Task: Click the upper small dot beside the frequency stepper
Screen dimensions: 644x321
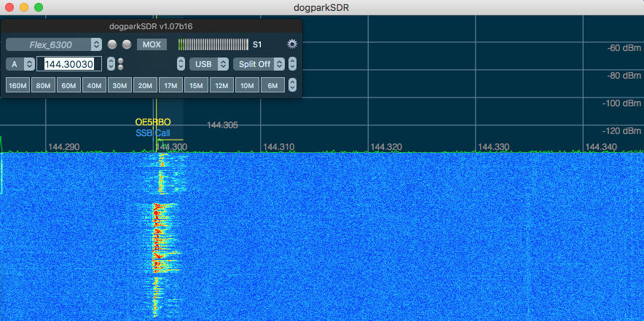Action: click(x=121, y=60)
